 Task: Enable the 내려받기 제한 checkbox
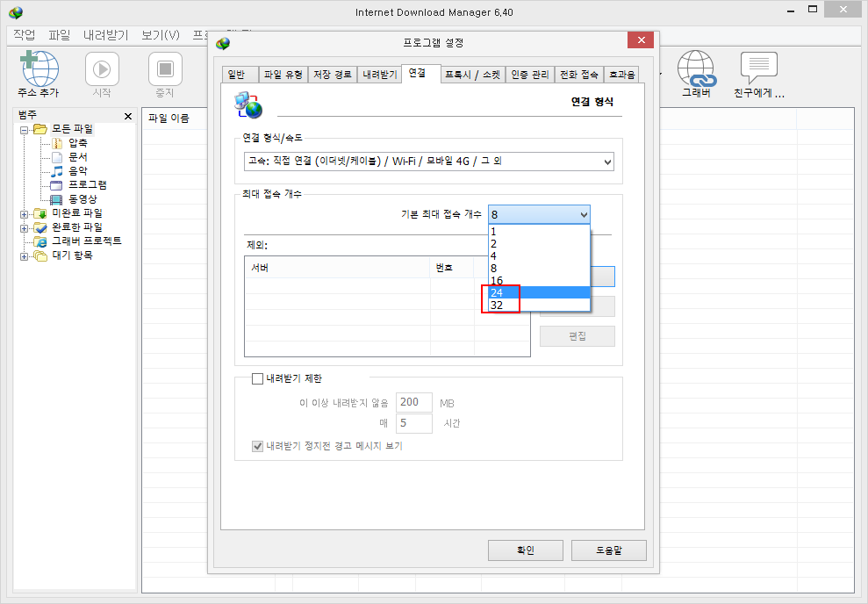(x=257, y=378)
